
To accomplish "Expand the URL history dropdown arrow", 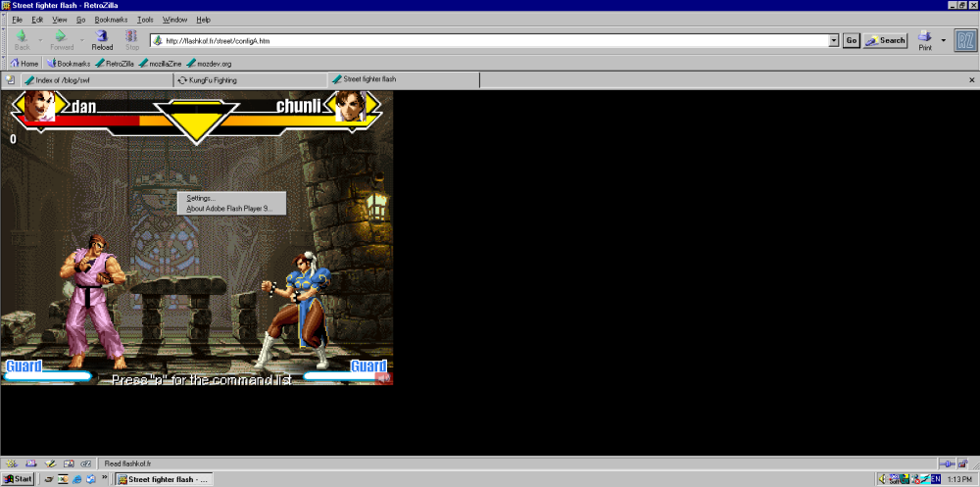I will coord(834,41).
